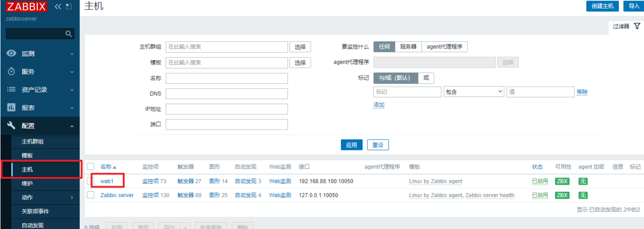Open 监控项 link for web1

151,181
